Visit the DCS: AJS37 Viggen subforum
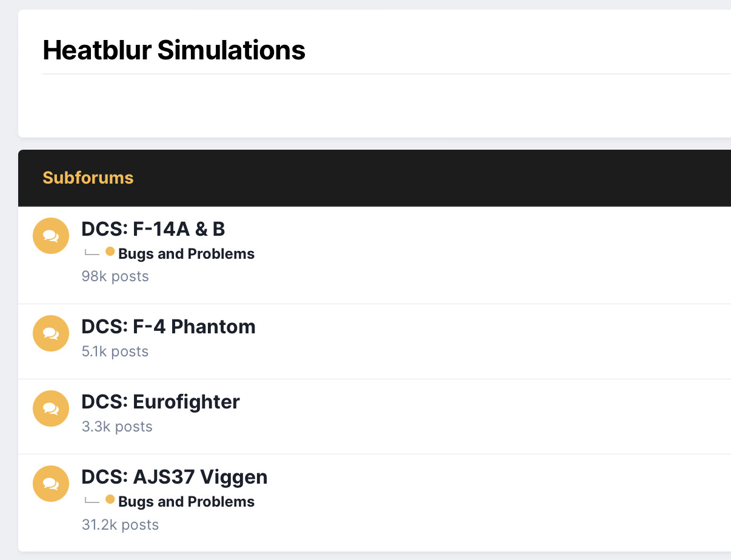Screen dimensions: 731x560 tap(174, 477)
